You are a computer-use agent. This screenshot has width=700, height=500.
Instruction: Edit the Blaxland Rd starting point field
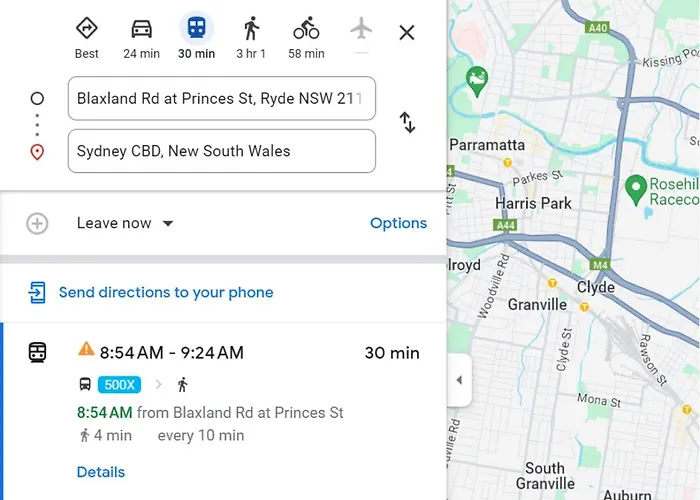(x=222, y=98)
